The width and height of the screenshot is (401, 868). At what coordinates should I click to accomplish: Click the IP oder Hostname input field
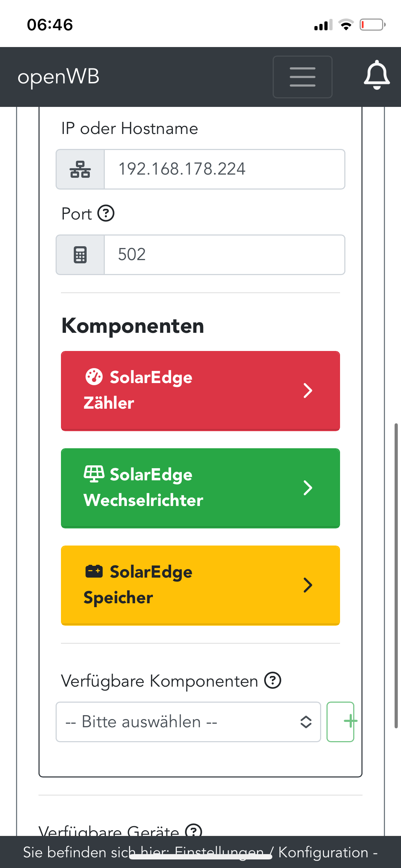point(225,169)
